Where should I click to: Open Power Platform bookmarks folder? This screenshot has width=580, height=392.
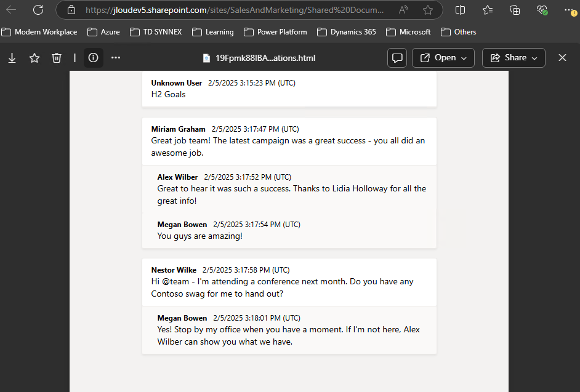point(275,32)
